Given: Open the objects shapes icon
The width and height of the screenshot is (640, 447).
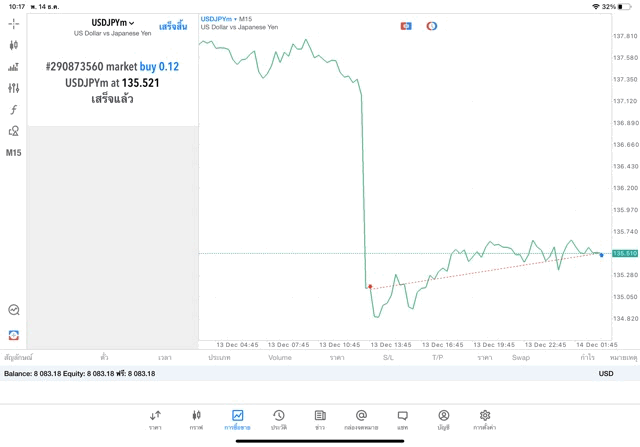Looking at the screenshot, I should coord(13,131).
